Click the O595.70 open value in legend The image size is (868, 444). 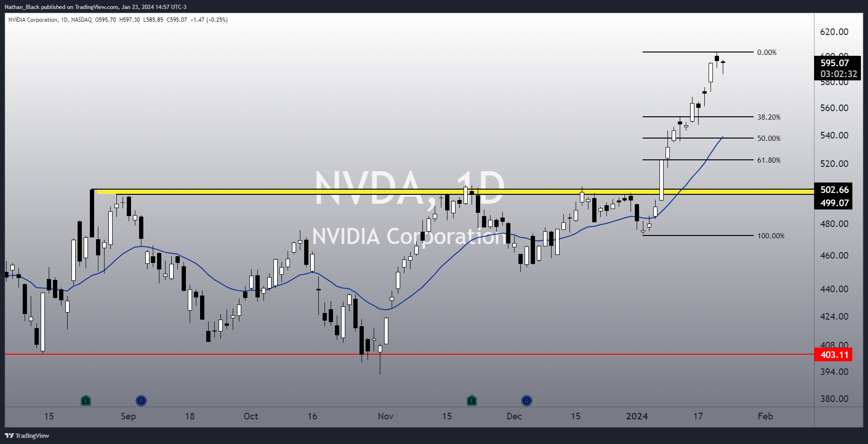pyautogui.click(x=105, y=20)
